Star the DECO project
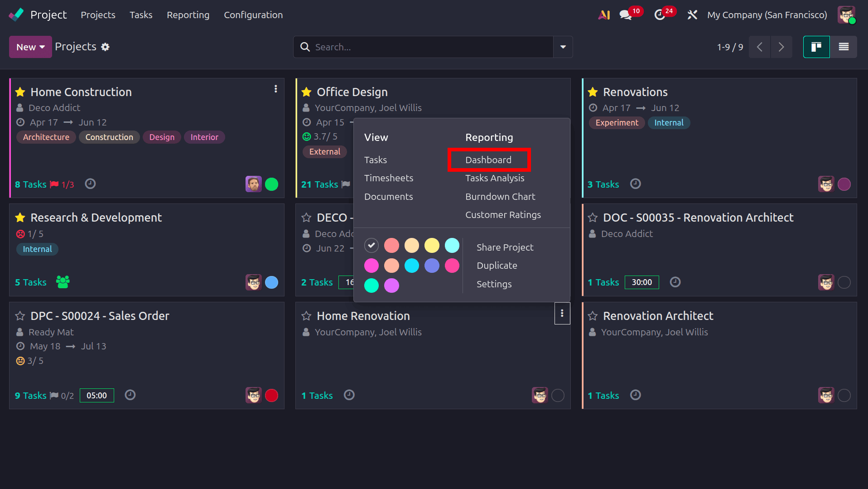 pos(306,218)
